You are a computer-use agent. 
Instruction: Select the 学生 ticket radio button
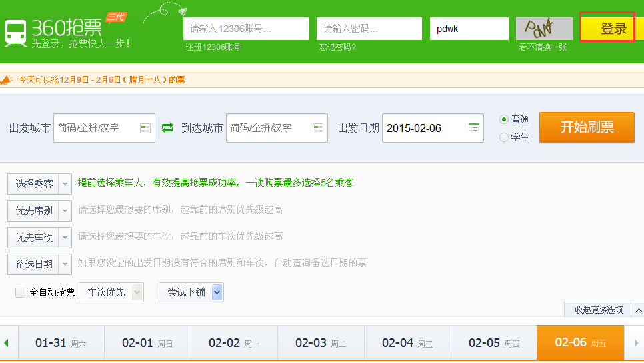coord(504,137)
